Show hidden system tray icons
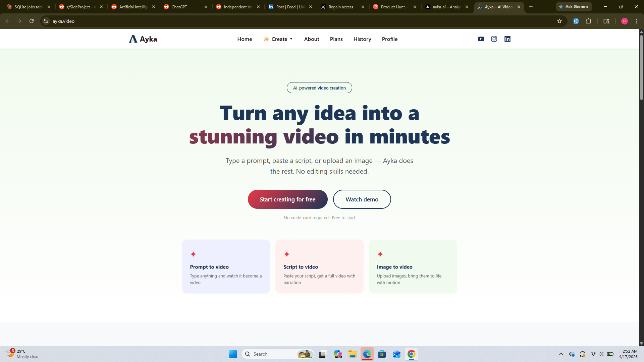Screen dimensions: 644x362 [561, 354]
